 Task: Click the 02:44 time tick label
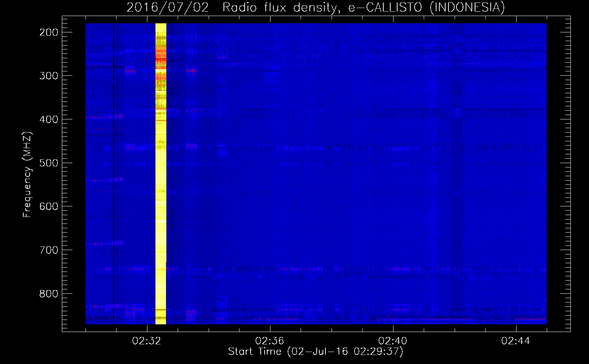tap(516, 341)
